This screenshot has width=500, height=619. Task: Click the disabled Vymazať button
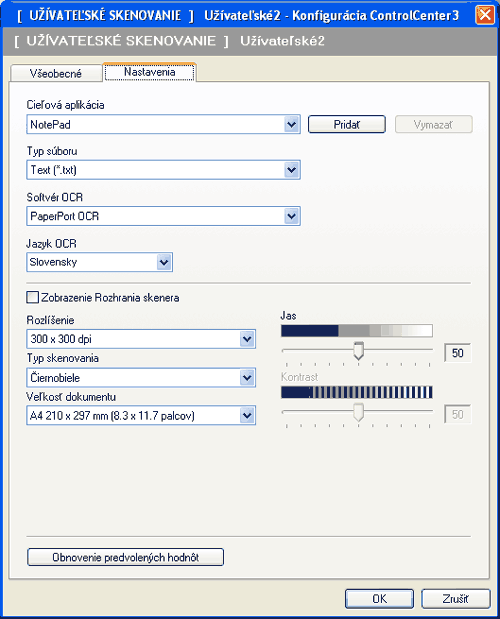tap(433, 124)
